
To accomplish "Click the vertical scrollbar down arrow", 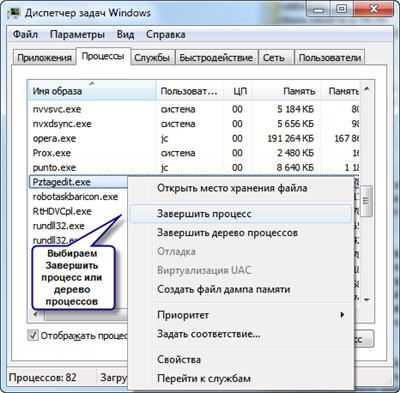I will (x=367, y=299).
